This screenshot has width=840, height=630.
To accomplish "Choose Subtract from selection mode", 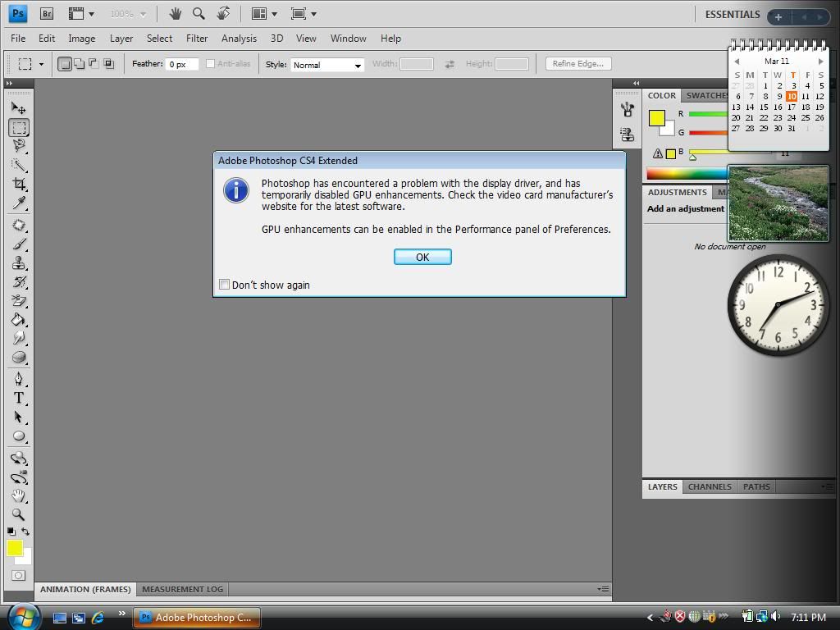I will point(94,64).
